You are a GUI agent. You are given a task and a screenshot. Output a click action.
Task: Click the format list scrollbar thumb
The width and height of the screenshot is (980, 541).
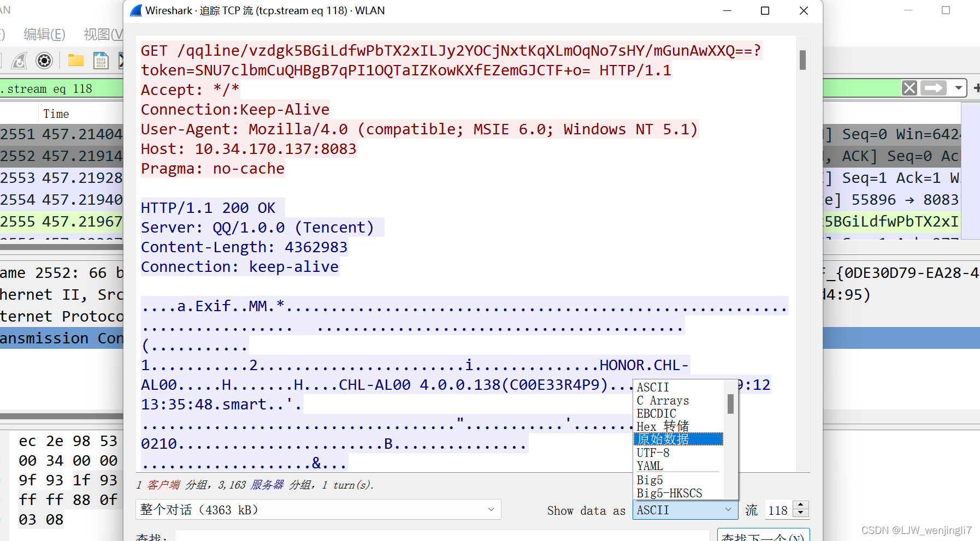click(x=730, y=404)
